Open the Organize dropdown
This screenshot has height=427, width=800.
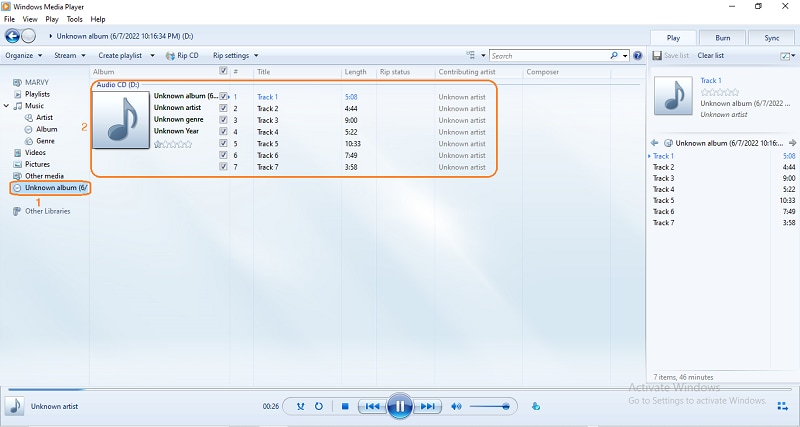pyautogui.click(x=24, y=56)
